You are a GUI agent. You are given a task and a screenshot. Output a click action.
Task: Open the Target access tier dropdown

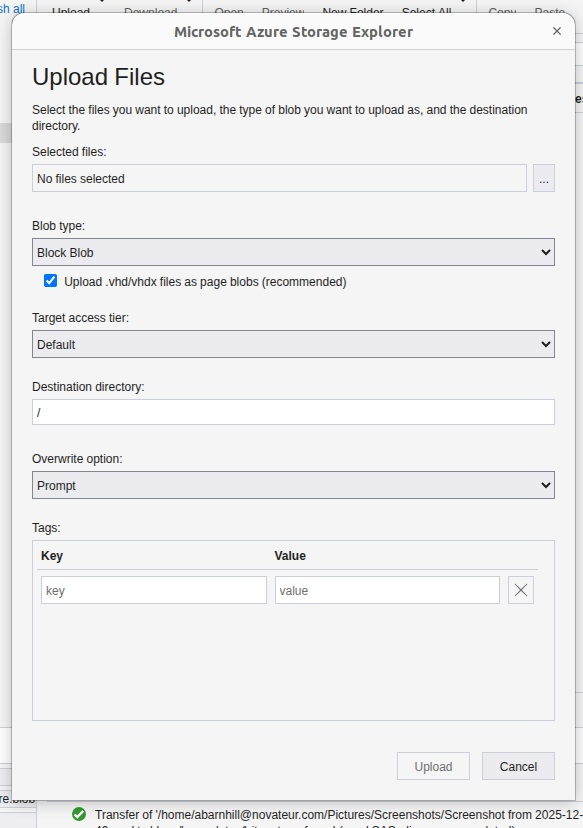(x=293, y=344)
